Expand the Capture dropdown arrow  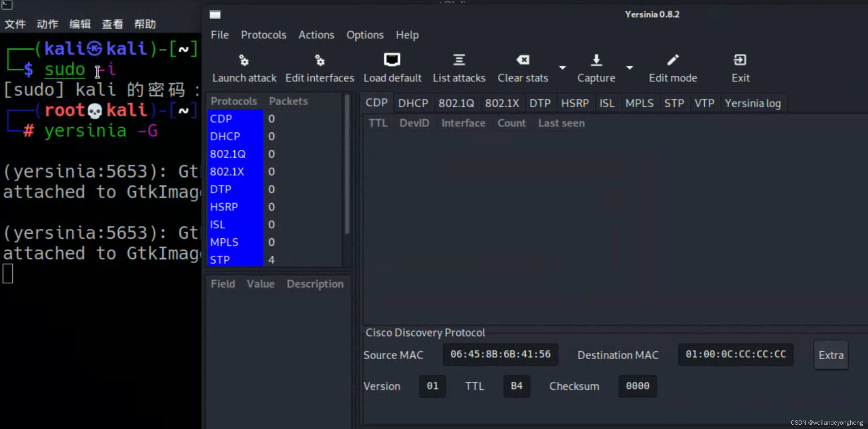pyautogui.click(x=629, y=68)
